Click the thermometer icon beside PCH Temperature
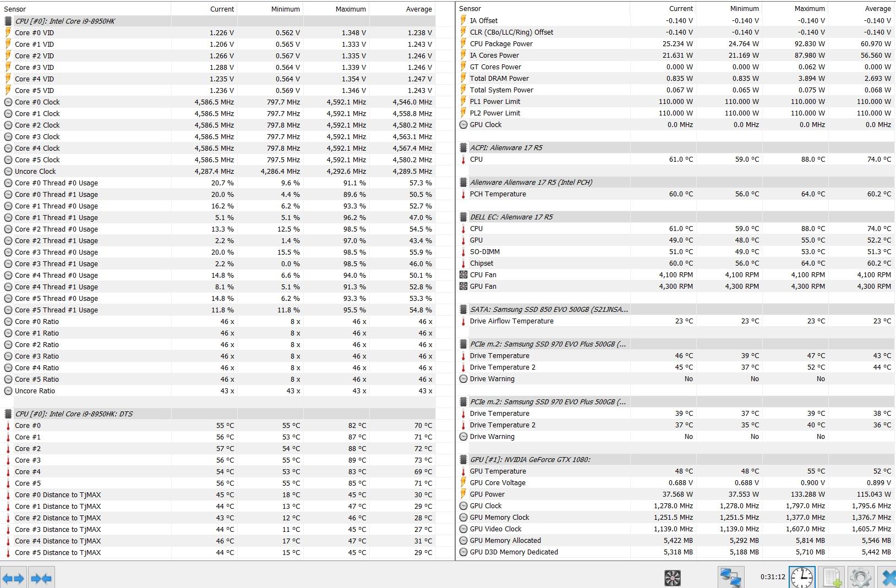 (463, 194)
